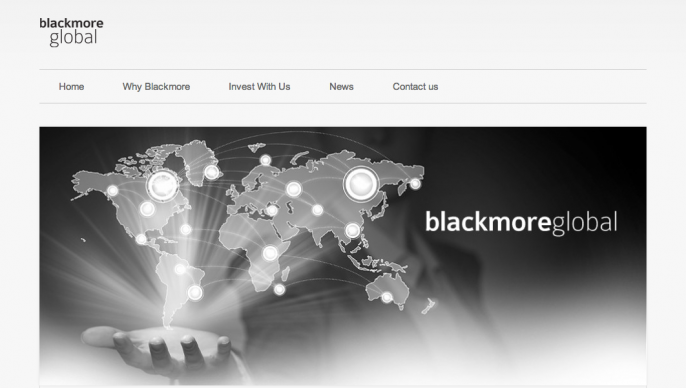Open the Contact us page
This screenshot has width=686, height=388.
point(415,87)
